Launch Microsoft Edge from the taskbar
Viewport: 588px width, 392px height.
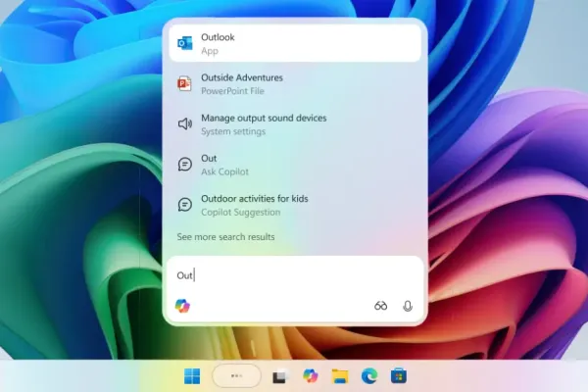369,376
